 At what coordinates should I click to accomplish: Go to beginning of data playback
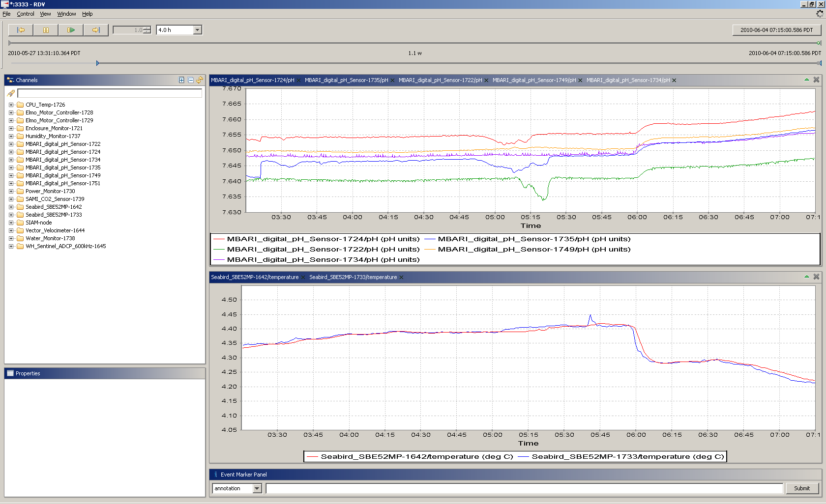click(21, 30)
